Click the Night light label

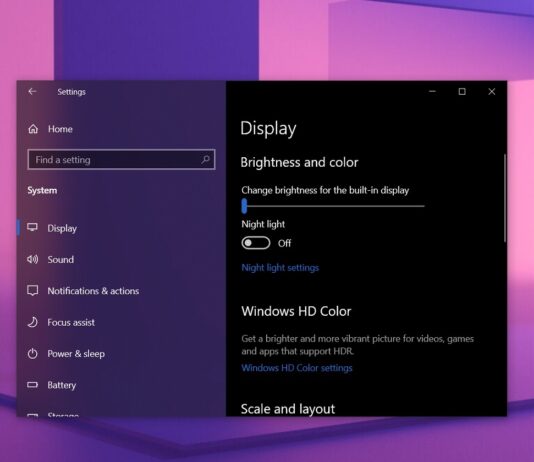click(x=263, y=224)
